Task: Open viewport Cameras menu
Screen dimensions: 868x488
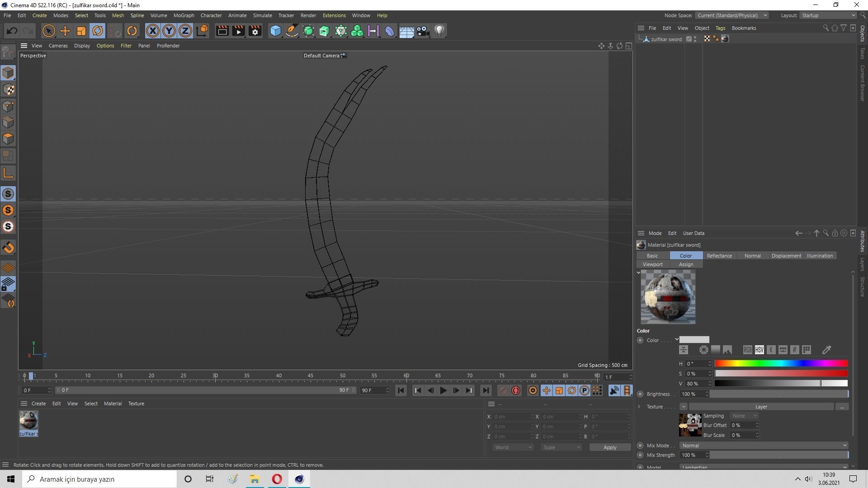Action: [58, 46]
